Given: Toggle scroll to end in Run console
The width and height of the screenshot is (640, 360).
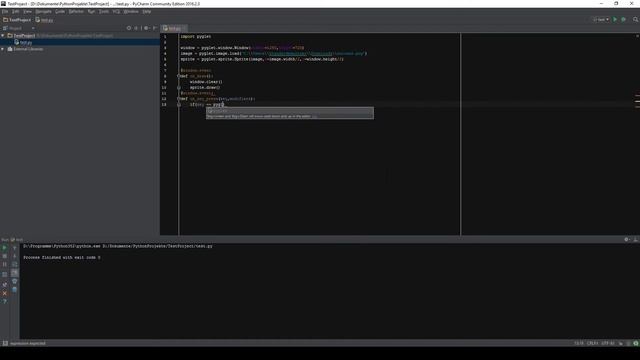Looking at the screenshot, I should (x=15, y=273).
